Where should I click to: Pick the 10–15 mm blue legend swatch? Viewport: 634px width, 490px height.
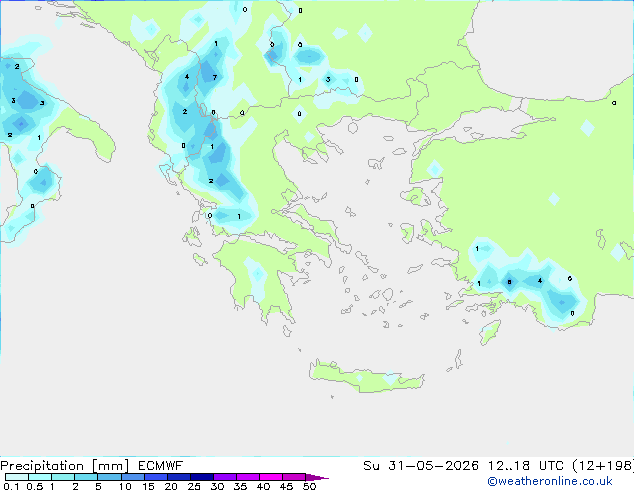pos(133,477)
